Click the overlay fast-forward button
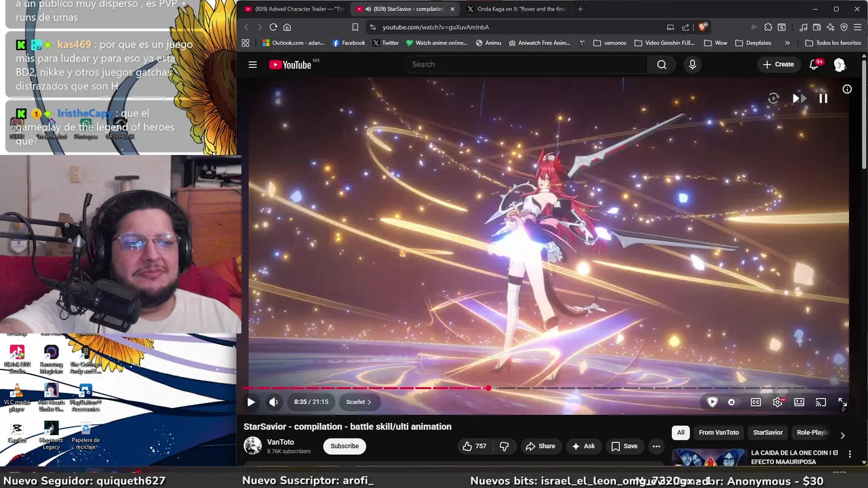Screen dimensions: 868x488 [799, 98]
